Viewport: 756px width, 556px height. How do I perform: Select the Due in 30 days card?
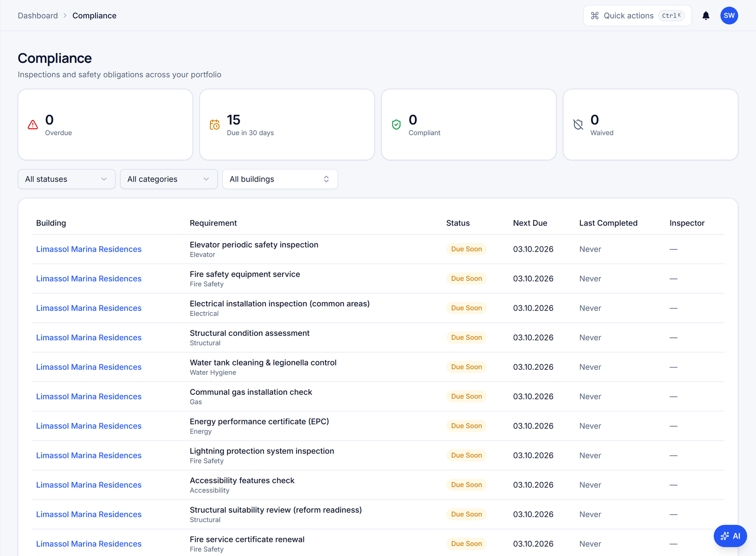287,125
